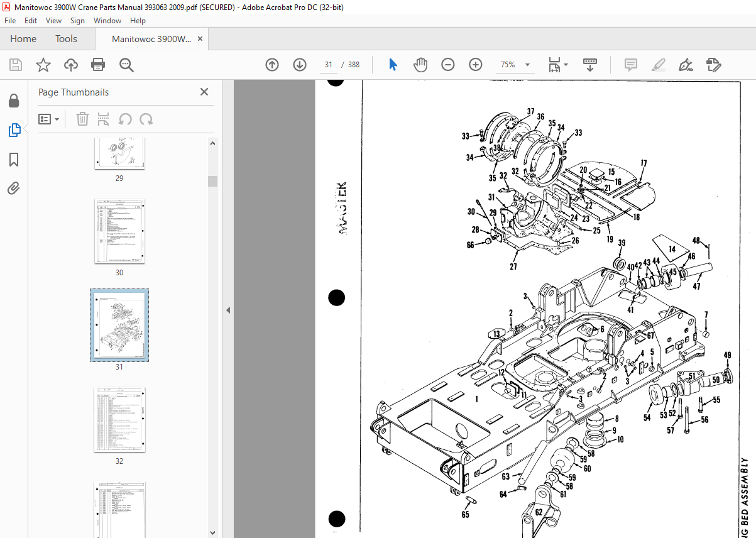Open the Sign menu

pos(77,20)
